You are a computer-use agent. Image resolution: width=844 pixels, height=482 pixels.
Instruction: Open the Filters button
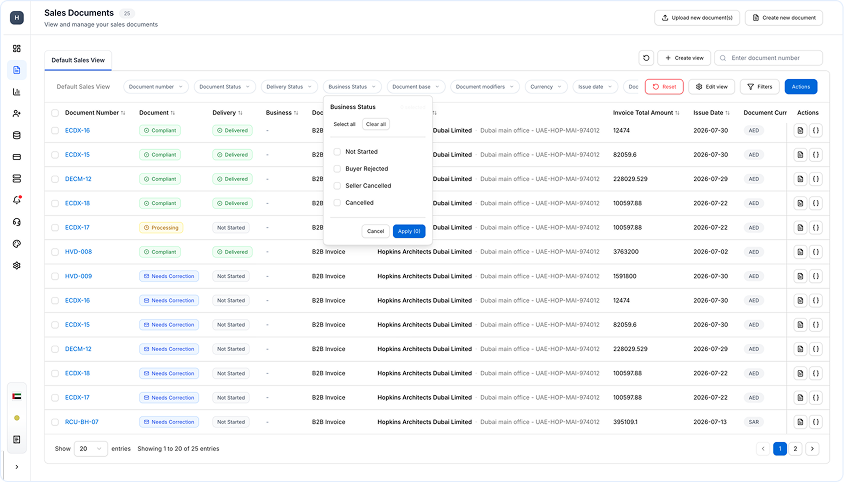[x=759, y=87]
